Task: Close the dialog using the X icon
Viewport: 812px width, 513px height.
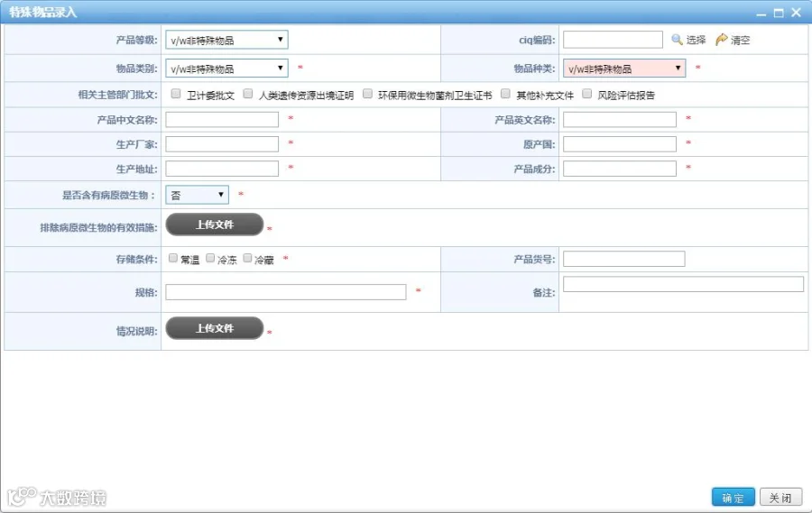Action: coord(796,13)
